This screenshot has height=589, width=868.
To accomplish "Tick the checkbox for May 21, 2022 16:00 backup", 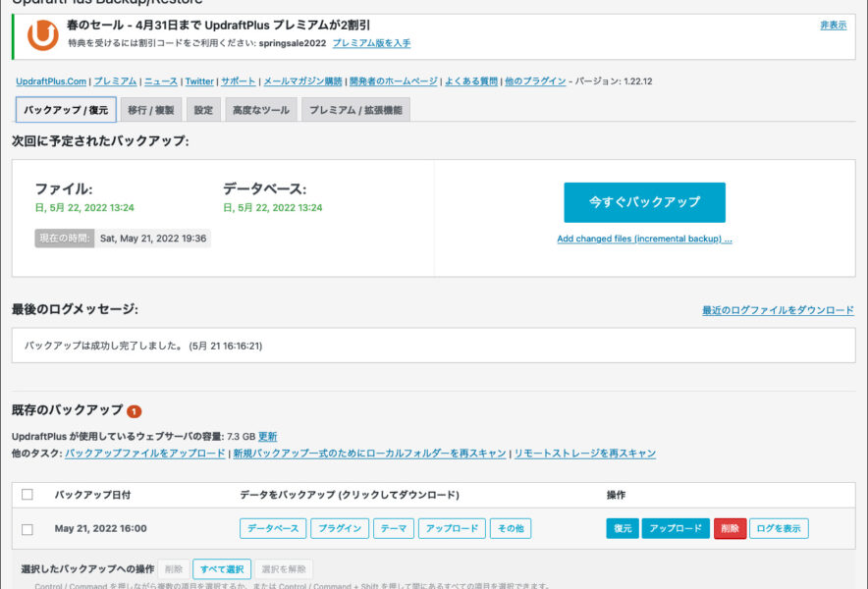I will (27, 529).
